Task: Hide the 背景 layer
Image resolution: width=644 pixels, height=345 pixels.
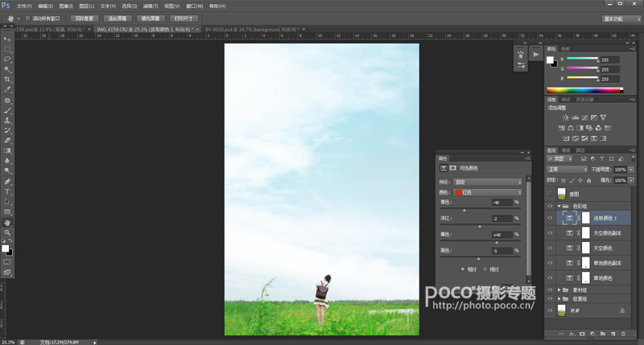Action: (x=550, y=310)
